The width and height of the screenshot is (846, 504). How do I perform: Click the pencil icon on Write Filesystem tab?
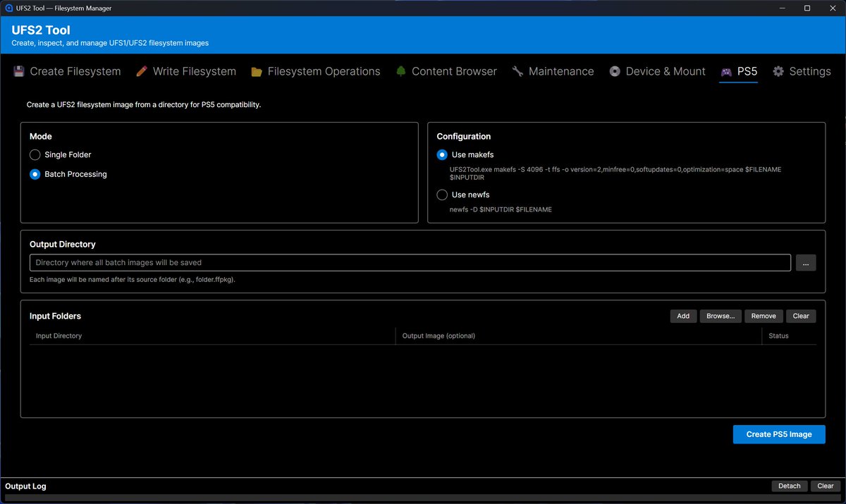[x=142, y=71]
